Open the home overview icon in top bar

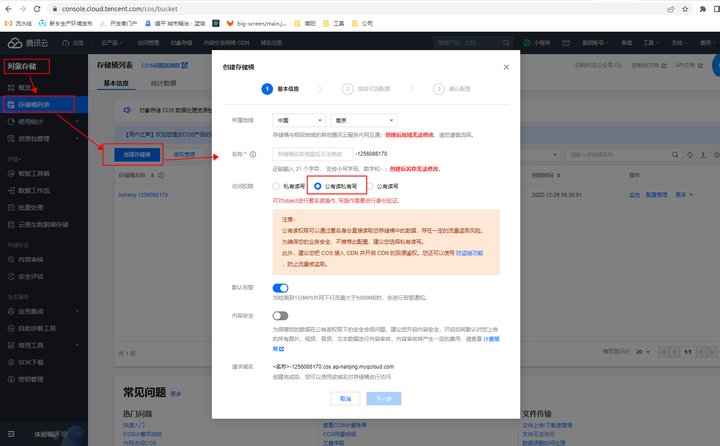pyautogui.click(x=66, y=43)
